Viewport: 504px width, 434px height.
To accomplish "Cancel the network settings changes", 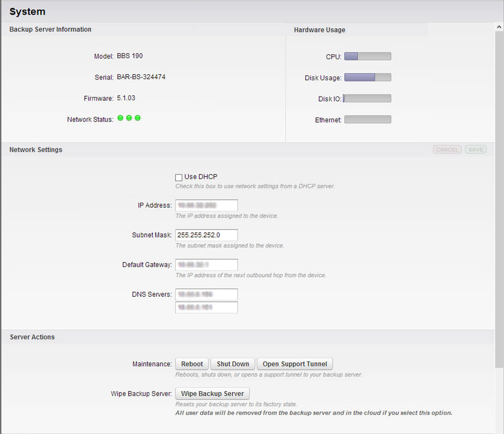I will pyautogui.click(x=447, y=150).
